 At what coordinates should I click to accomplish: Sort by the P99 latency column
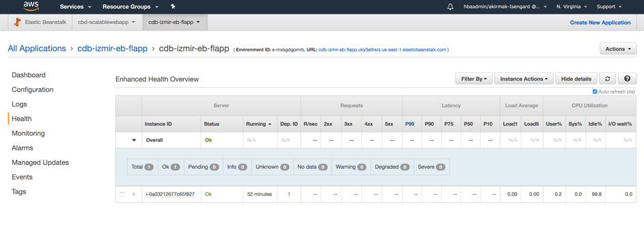[x=410, y=124]
